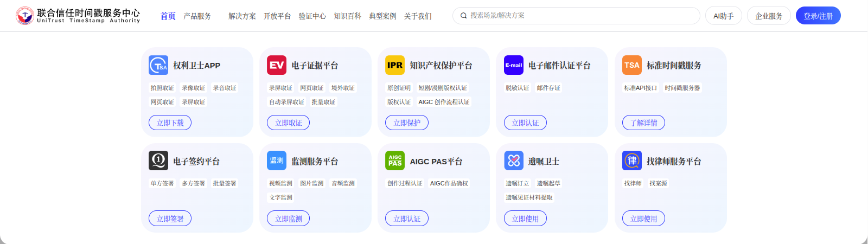Click the 录音取证 tag

(x=225, y=88)
